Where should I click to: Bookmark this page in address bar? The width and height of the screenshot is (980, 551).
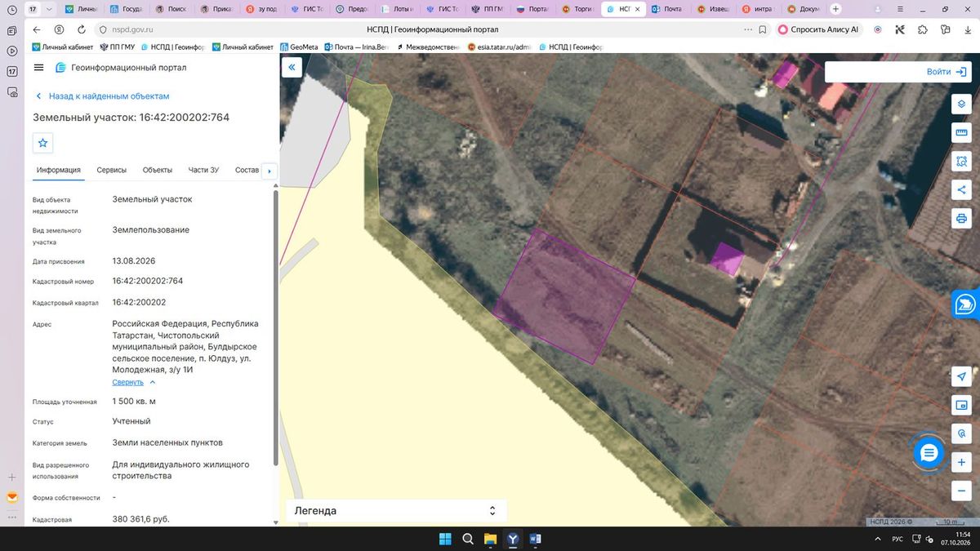pyautogui.click(x=762, y=29)
